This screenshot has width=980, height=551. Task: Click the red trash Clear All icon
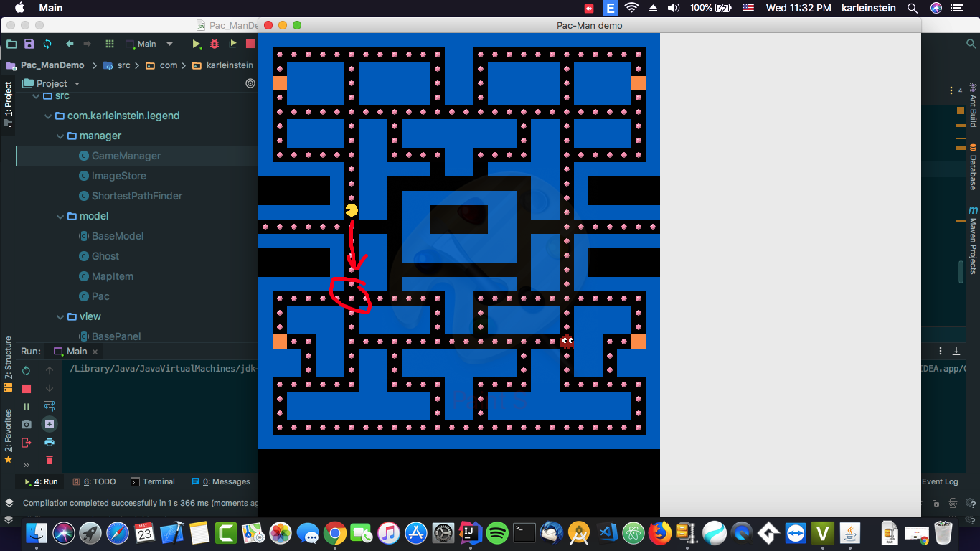tap(50, 460)
